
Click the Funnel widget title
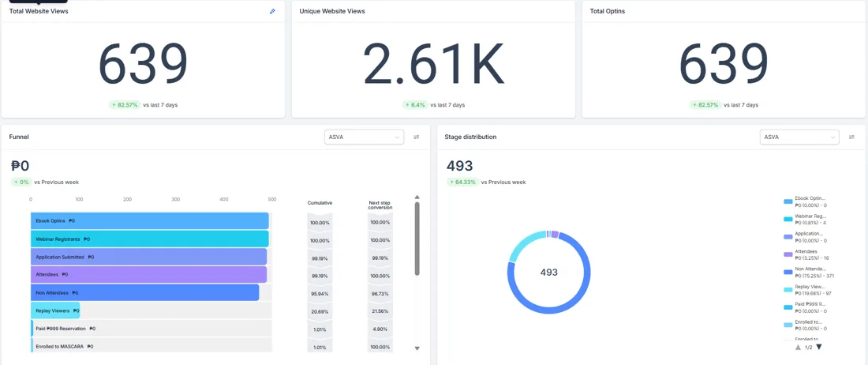[19, 137]
